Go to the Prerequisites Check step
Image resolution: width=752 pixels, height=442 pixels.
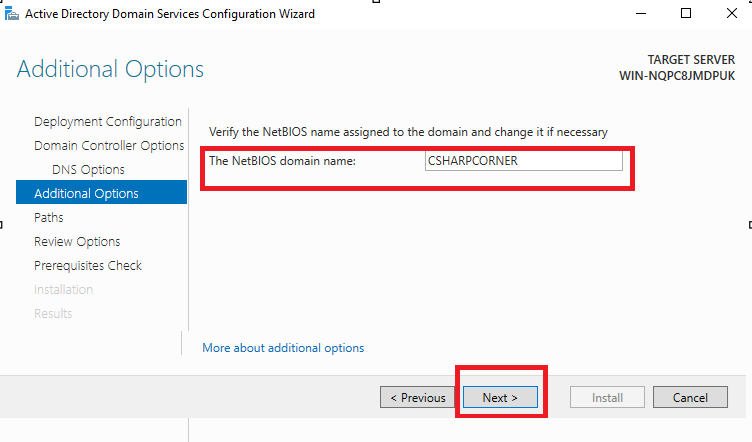pos(88,266)
